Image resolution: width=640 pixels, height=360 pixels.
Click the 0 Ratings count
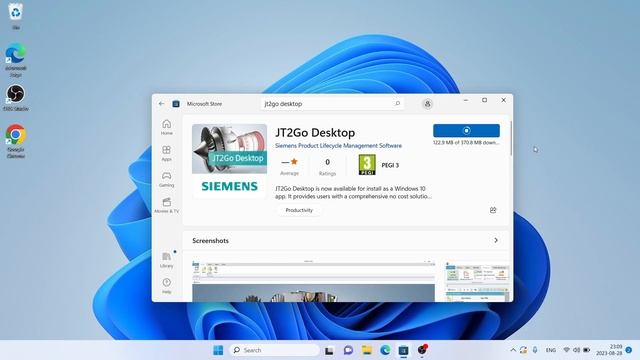pyautogui.click(x=327, y=167)
